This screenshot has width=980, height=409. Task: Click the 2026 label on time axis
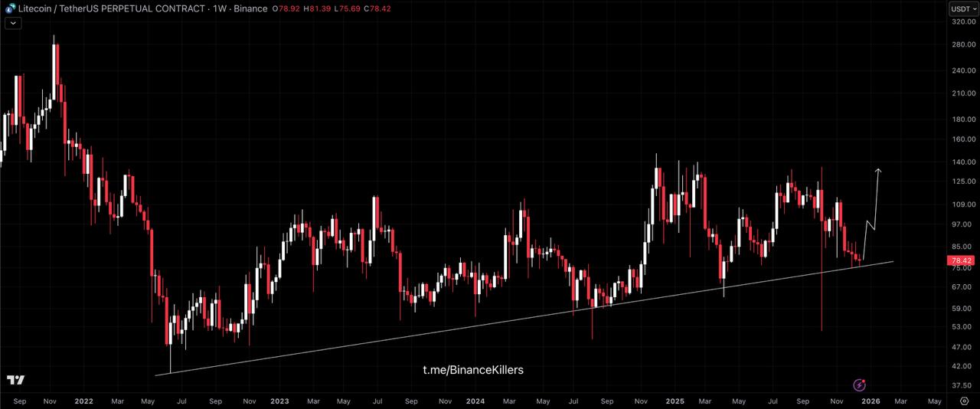coord(871,401)
